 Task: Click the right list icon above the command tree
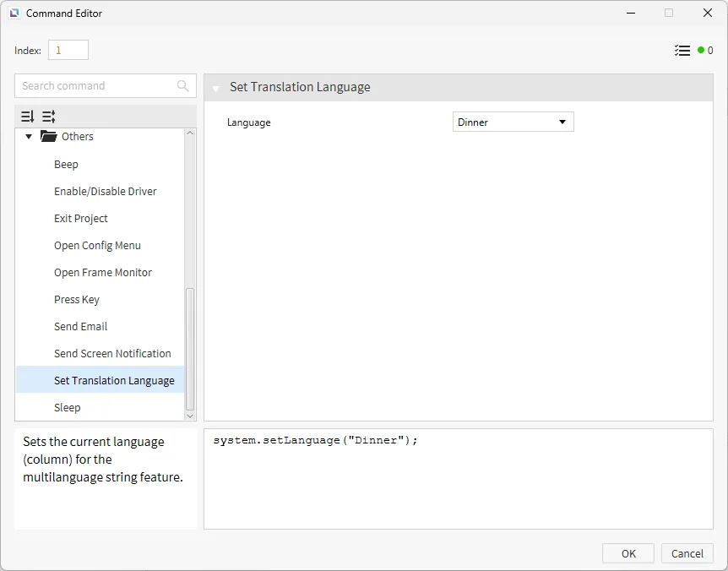coord(49,117)
